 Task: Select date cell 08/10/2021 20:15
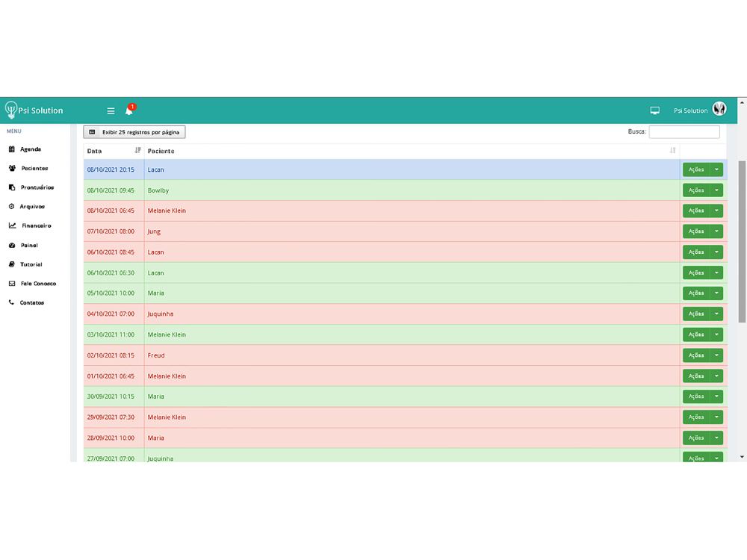[x=111, y=169]
